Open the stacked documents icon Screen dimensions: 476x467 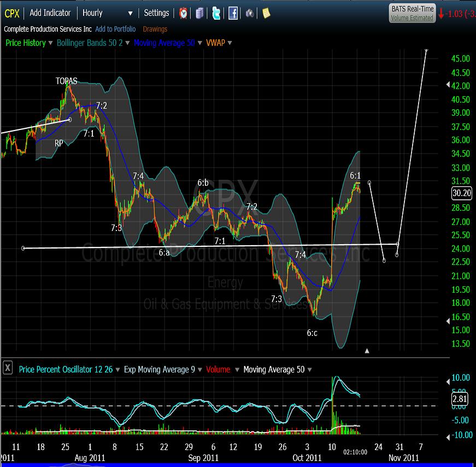[199, 13]
